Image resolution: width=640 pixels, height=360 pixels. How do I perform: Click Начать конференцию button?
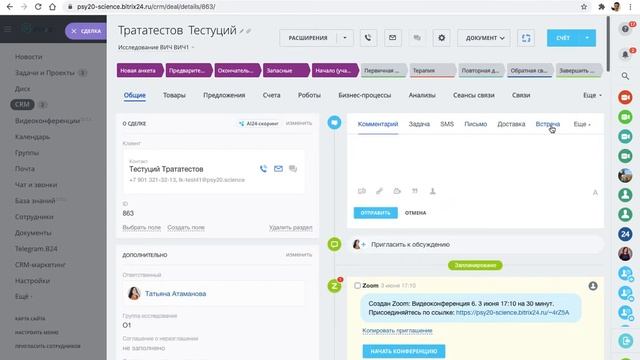tap(404, 351)
